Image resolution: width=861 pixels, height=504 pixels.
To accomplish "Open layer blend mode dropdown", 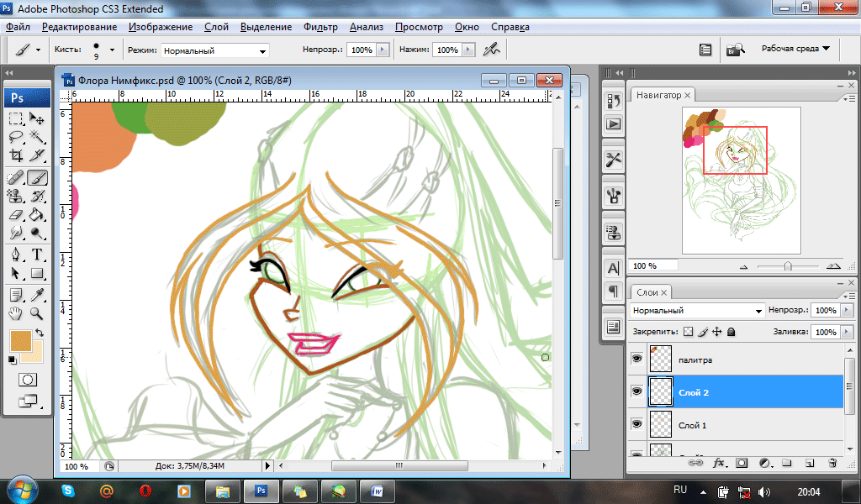I will tap(697, 310).
